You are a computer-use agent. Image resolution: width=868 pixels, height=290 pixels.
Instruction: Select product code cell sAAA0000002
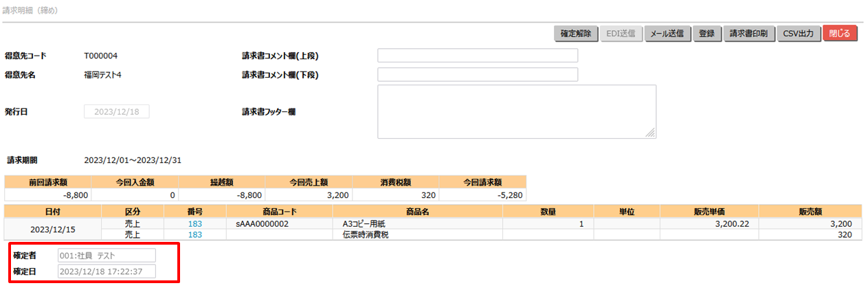262,224
